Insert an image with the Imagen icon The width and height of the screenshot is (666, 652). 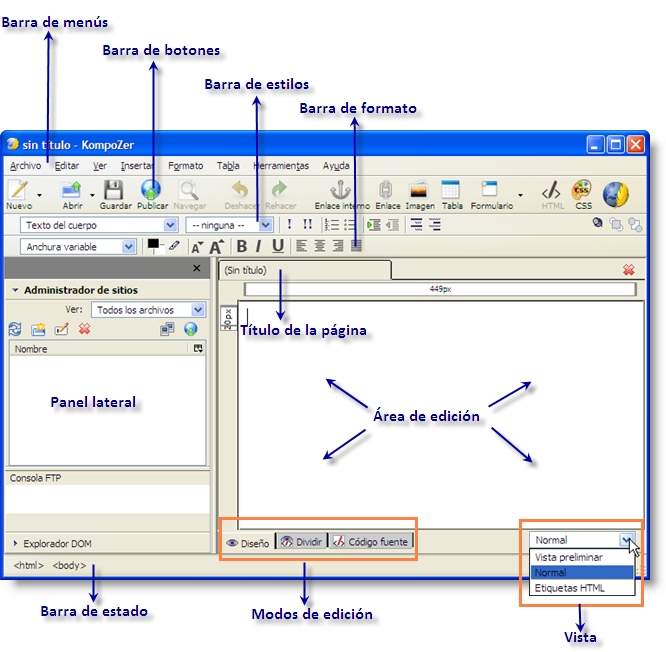(x=418, y=190)
